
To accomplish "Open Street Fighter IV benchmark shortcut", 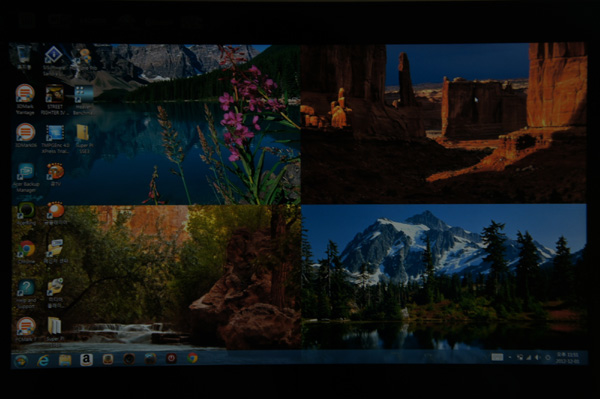I will click(x=55, y=99).
